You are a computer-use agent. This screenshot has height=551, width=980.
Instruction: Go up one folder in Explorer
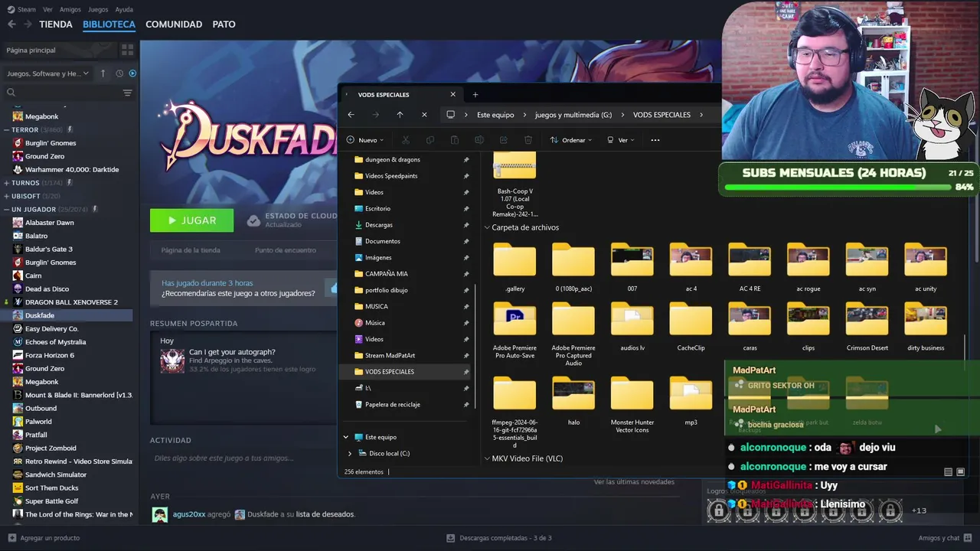point(400,115)
